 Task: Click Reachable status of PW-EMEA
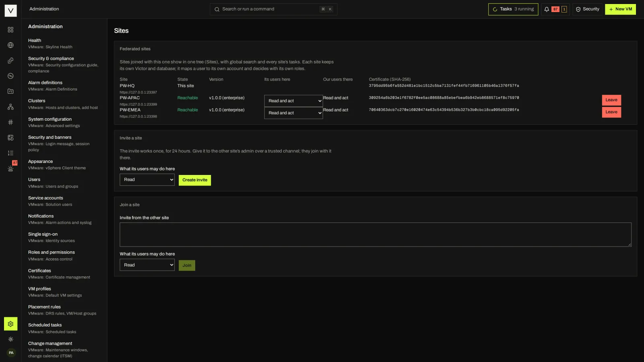pyautogui.click(x=188, y=110)
